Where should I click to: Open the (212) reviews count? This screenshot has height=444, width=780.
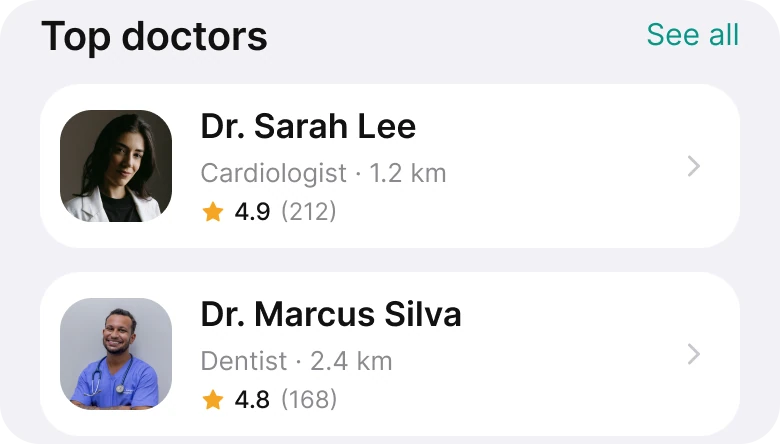coord(308,212)
